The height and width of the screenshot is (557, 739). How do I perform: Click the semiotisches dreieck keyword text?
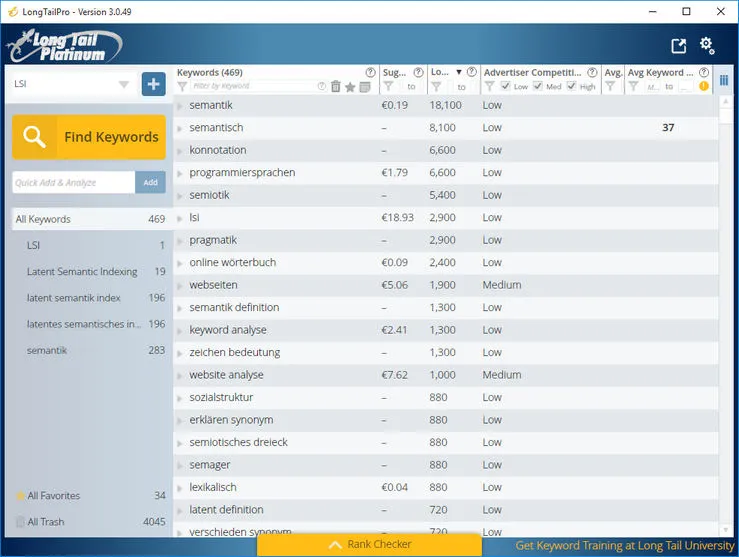click(x=238, y=442)
